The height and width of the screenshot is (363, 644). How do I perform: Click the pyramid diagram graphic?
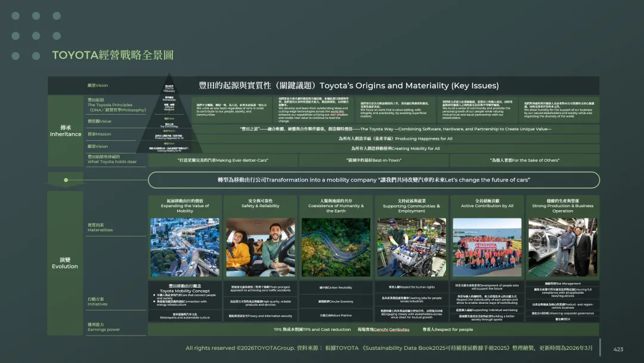(169, 114)
